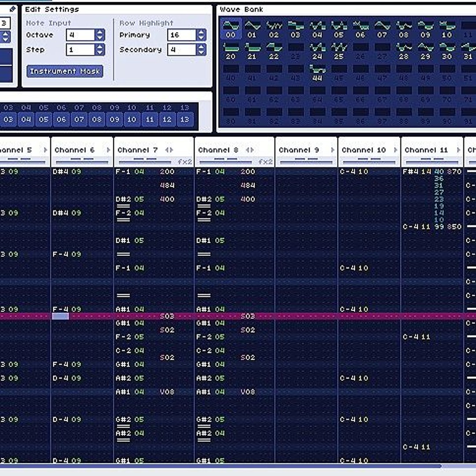
Task: Pick waveform 09 from Wave Bank
Action: (425, 29)
